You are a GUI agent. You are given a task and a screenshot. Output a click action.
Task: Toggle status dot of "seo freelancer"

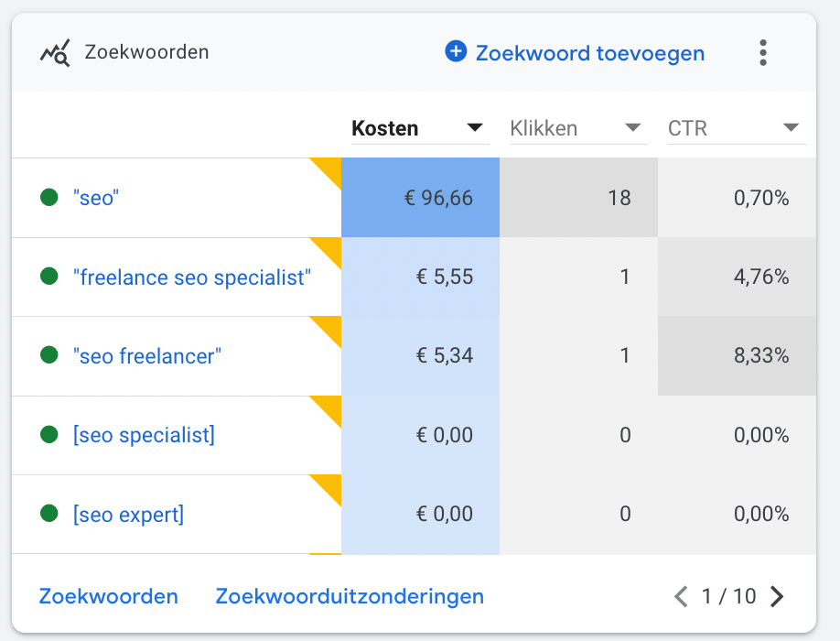coord(49,354)
